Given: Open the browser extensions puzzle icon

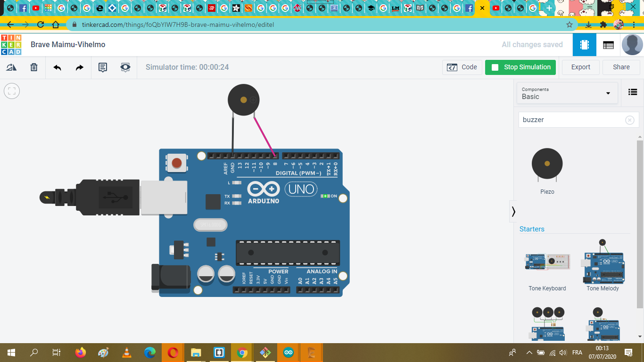Looking at the screenshot, I should pos(603,25).
